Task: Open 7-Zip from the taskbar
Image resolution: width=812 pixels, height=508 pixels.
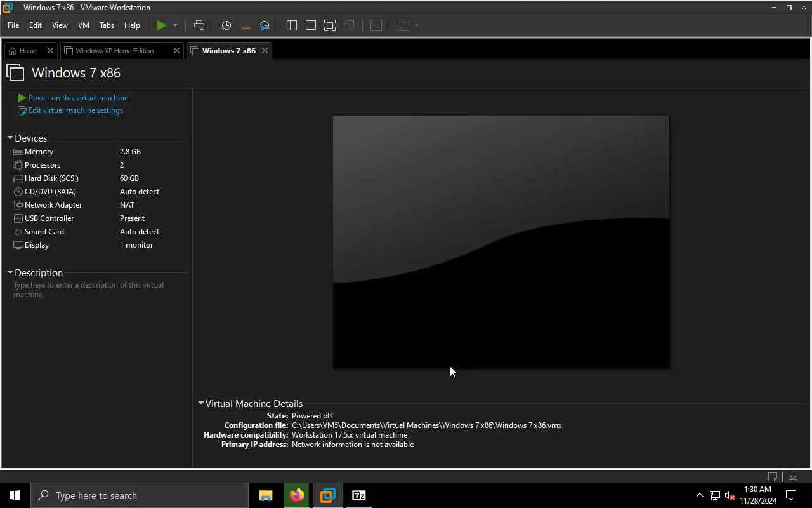Action: coord(358,495)
